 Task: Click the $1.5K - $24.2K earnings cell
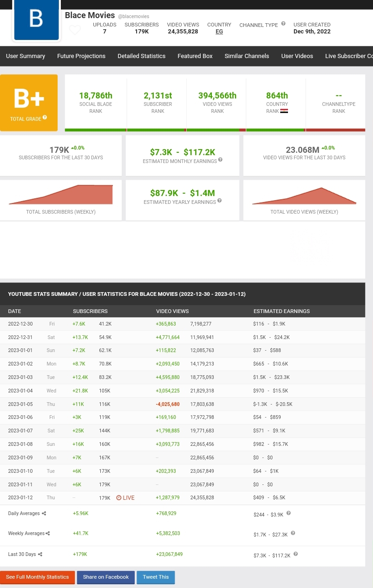coord(271,338)
